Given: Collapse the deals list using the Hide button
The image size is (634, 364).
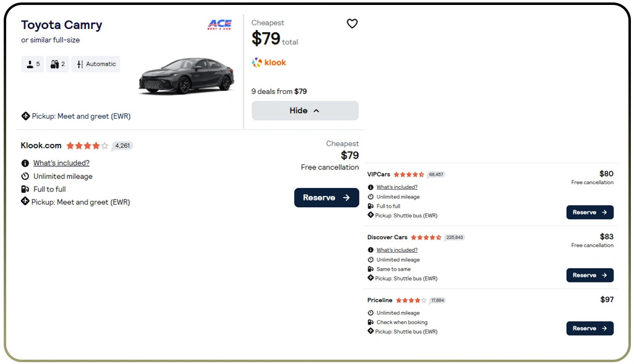Looking at the screenshot, I should 305,110.
